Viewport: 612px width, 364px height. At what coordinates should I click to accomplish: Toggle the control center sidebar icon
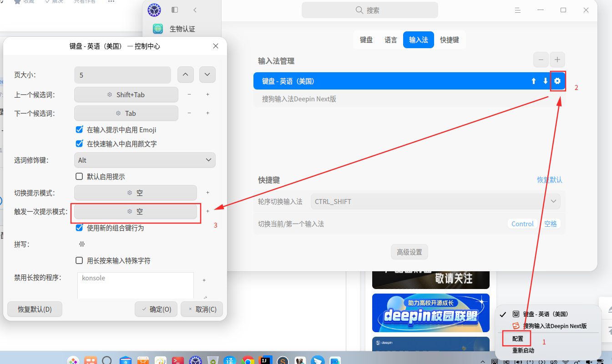175,10
